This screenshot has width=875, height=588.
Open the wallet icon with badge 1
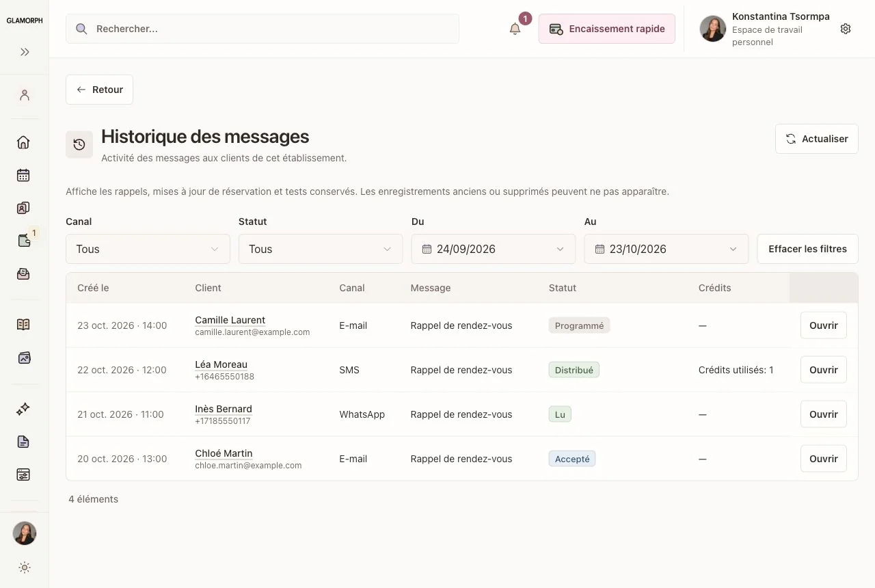[x=25, y=241]
